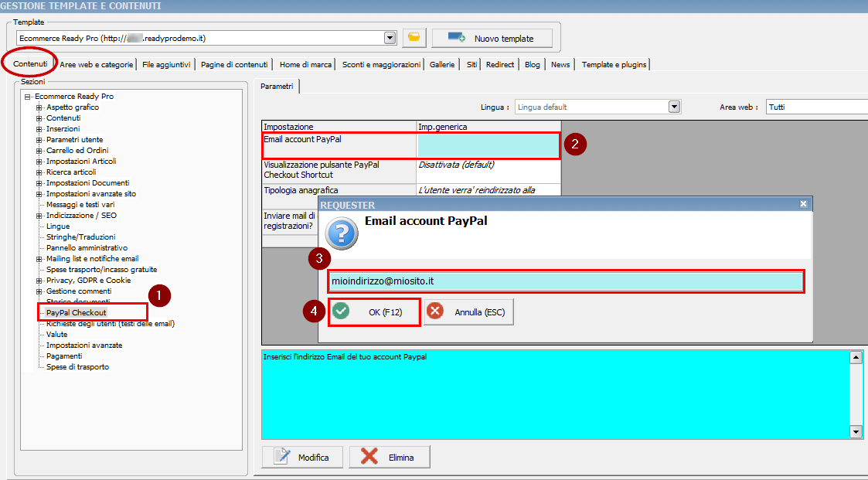Expand the Carrello ed Ordini node
868x480 pixels.
(39, 151)
